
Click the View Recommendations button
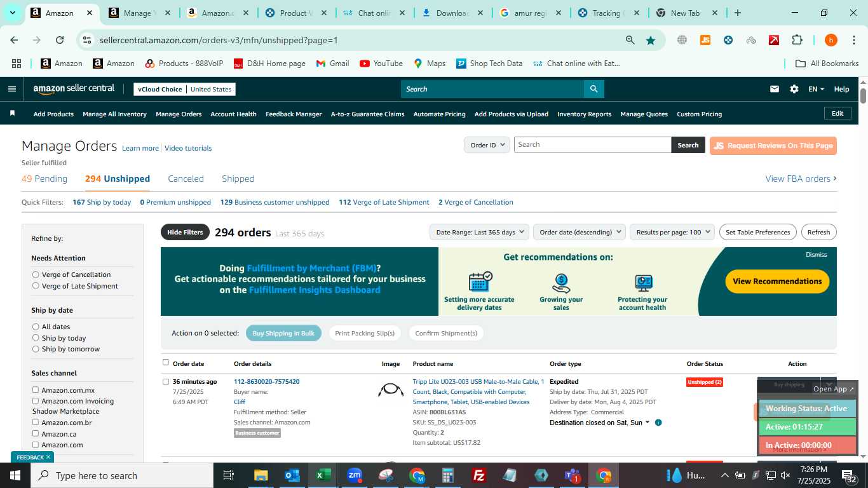click(777, 281)
